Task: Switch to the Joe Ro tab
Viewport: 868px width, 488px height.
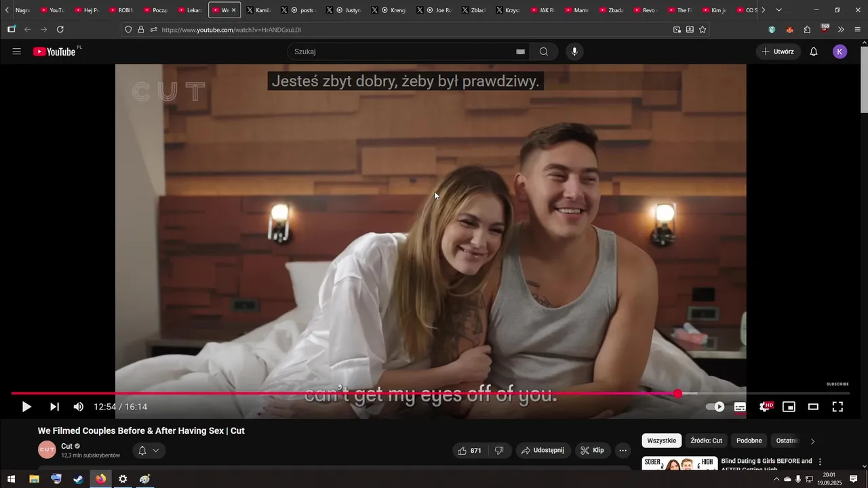Action: pyautogui.click(x=435, y=10)
